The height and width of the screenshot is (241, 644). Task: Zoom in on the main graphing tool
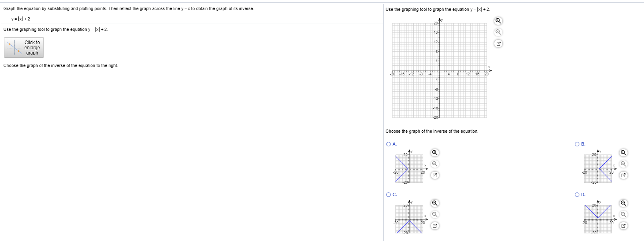(498, 20)
